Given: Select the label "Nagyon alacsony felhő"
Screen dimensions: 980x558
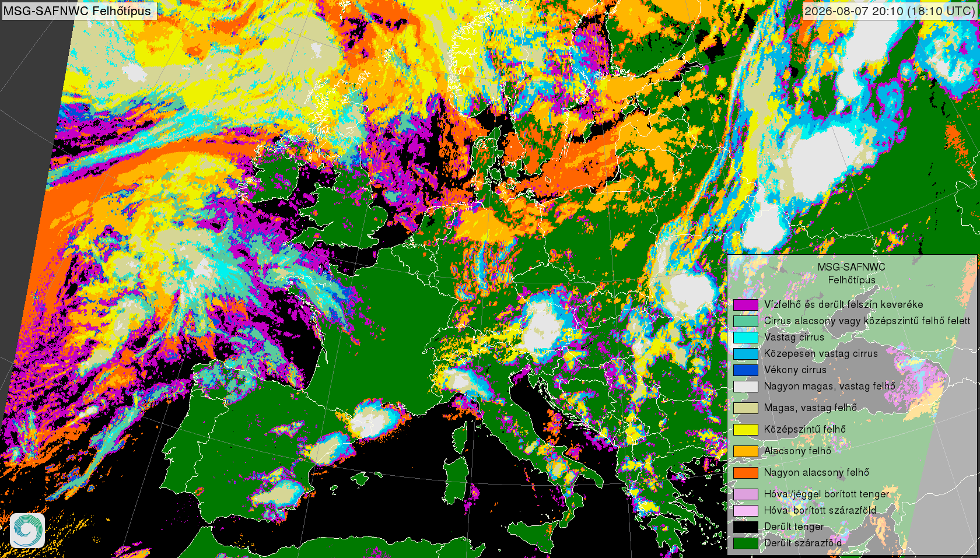Looking at the screenshot, I should click(x=817, y=472).
